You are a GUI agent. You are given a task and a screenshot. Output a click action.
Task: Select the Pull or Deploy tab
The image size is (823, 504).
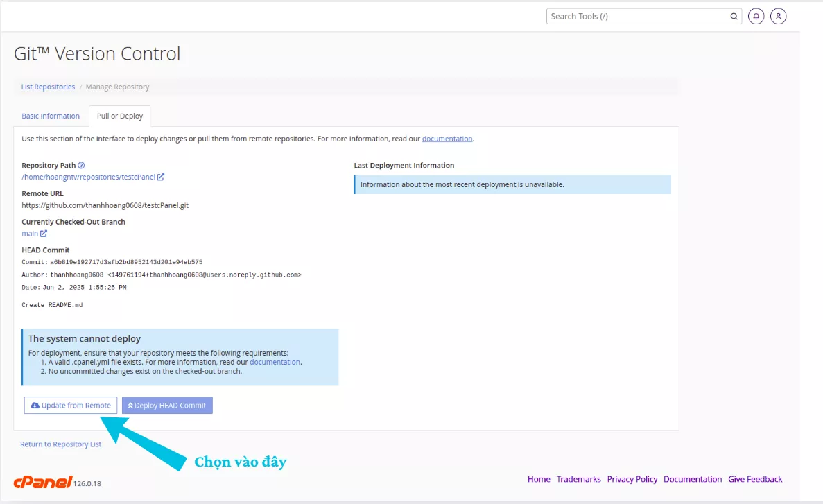tap(120, 116)
